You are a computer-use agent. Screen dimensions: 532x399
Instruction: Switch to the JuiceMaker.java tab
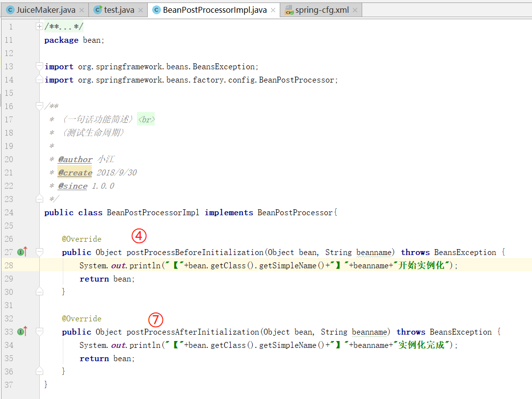(46, 10)
